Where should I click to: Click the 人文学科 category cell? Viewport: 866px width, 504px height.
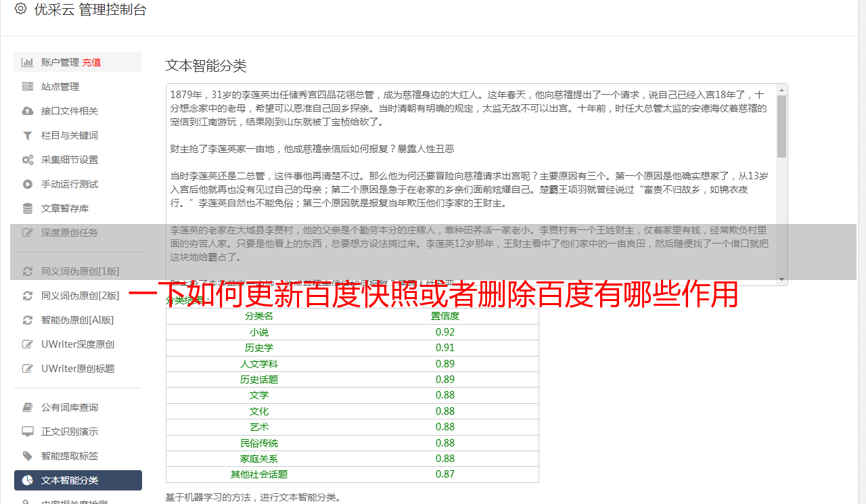click(259, 364)
